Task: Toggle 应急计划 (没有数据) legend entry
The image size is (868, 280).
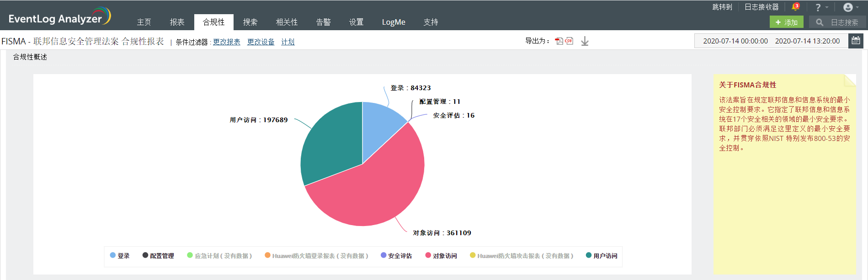Action: pos(219,256)
